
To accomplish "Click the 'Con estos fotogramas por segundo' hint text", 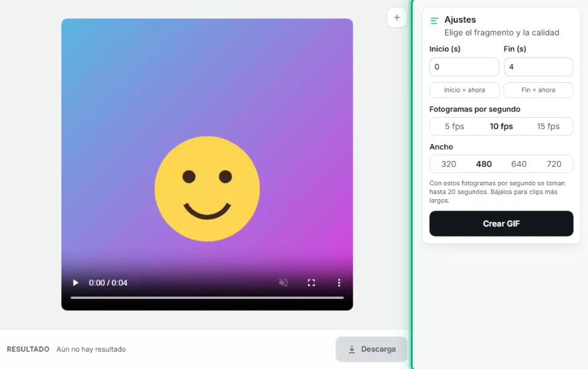I will tap(497, 192).
